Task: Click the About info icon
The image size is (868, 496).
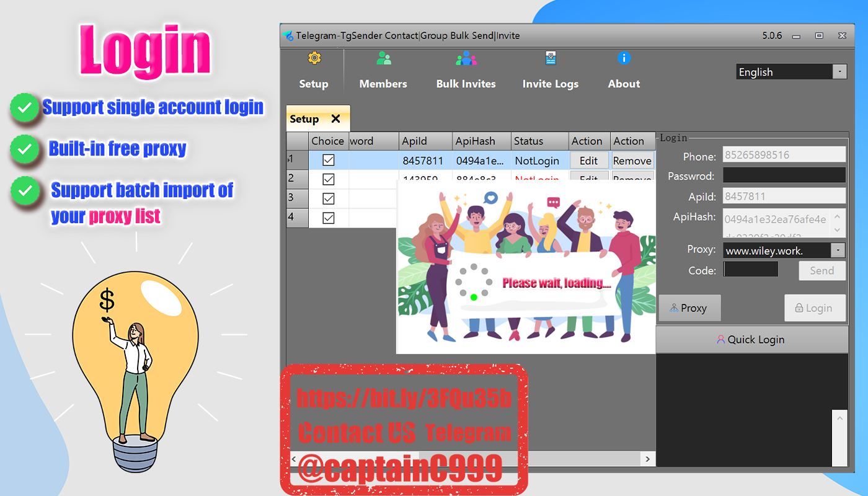Action: click(624, 58)
